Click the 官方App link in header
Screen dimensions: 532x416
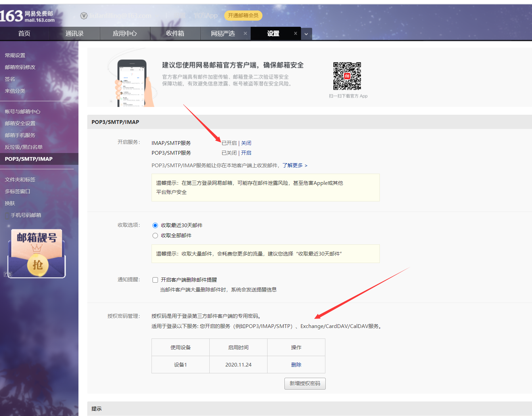click(206, 16)
